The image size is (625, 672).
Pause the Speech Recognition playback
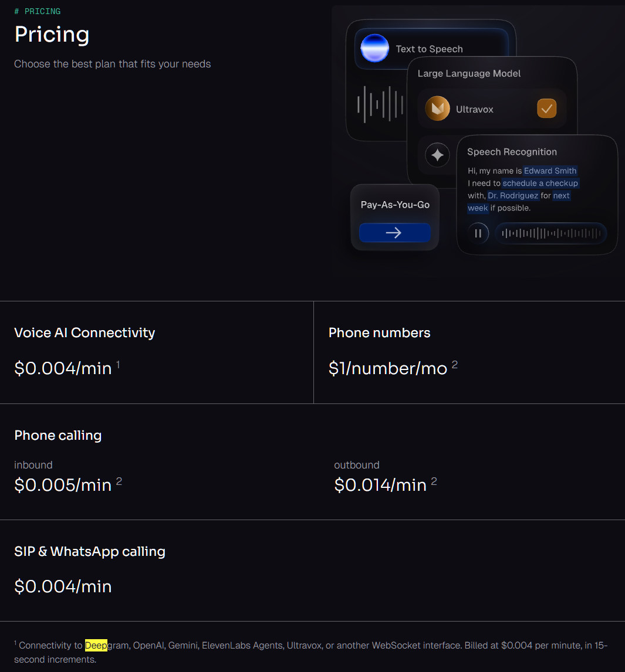tap(478, 233)
